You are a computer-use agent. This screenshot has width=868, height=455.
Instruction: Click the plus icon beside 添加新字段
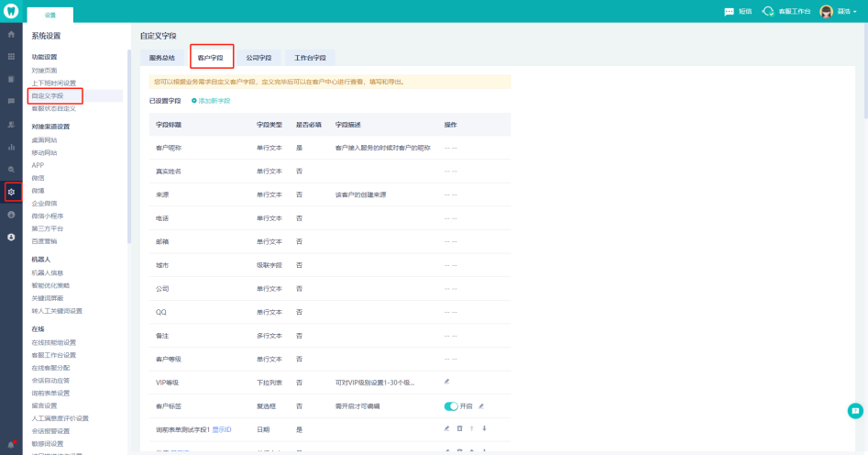click(193, 101)
